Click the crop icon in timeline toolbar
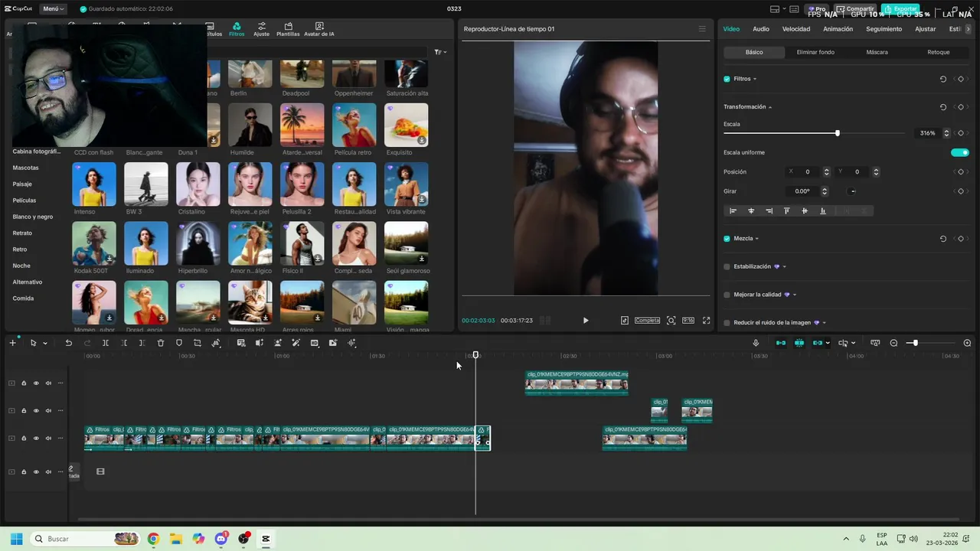Image resolution: width=980 pixels, height=551 pixels. pyautogui.click(x=198, y=343)
